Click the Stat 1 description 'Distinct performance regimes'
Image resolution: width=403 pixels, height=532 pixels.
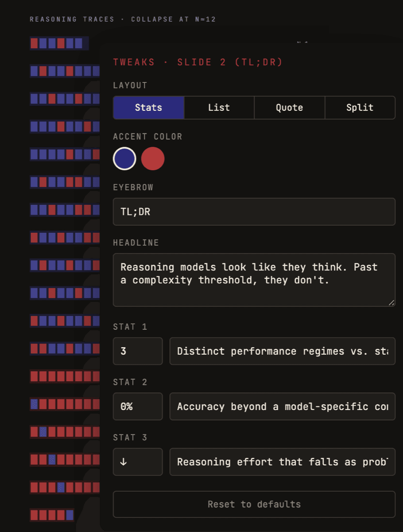[283, 351]
